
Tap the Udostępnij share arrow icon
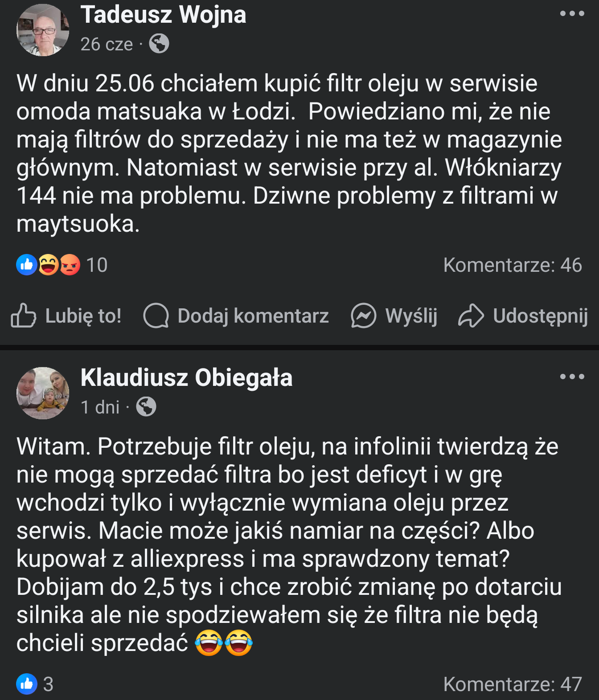click(x=471, y=315)
